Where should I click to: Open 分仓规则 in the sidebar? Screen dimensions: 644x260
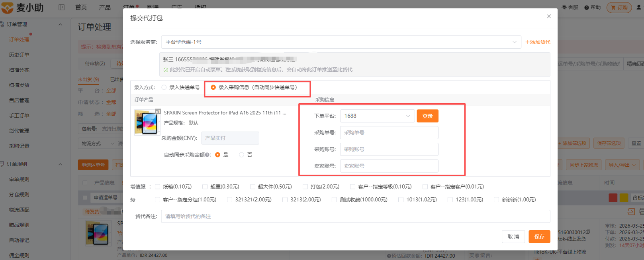coord(19,195)
